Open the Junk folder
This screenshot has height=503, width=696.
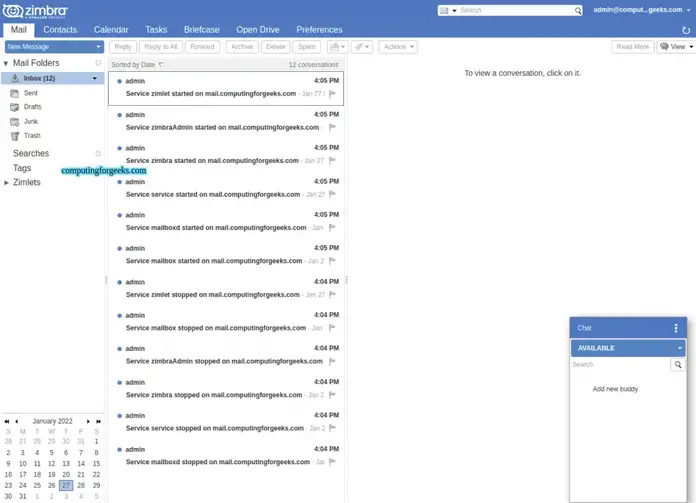click(31, 121)
